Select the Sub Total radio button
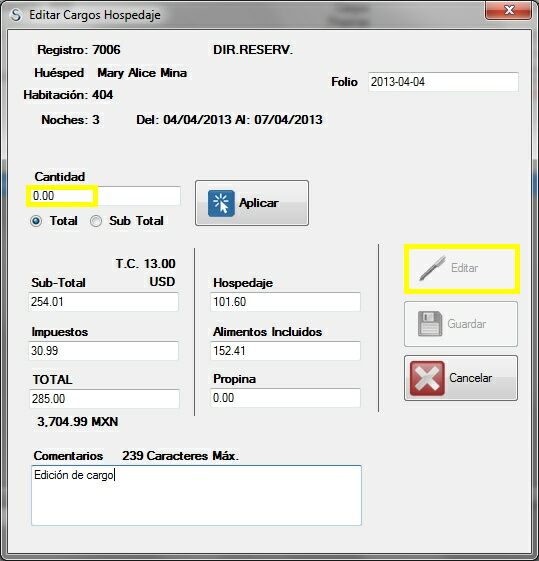This screenshot has width=539, height=561. tap(95, 221)
